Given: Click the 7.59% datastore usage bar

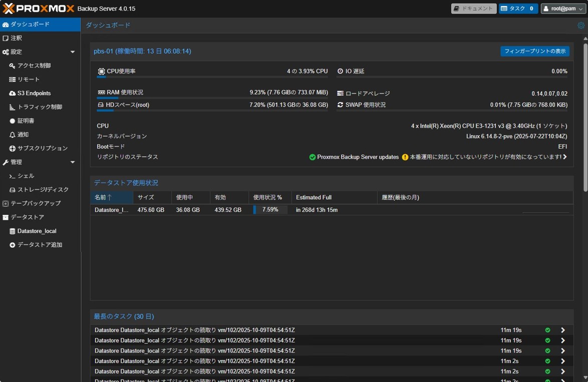Looking at the screenshot, I should click(x=270, y=210).
